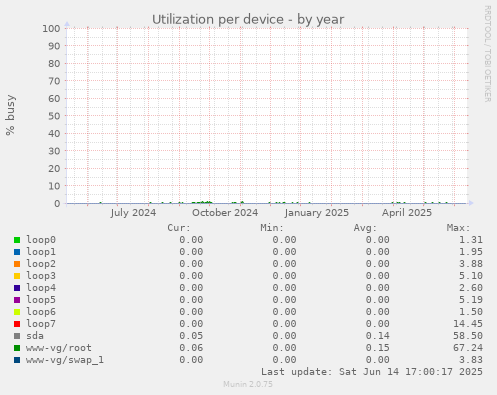Click the 'Avg:' column header
Image resolution: width=497 pixels, height=395 pixels.
[365, 228]
